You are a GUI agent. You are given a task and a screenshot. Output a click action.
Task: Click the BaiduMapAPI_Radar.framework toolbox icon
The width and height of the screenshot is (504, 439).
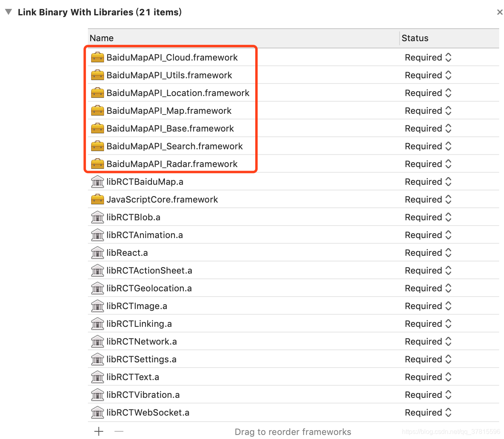pyautogui.click(x=98, y=164)
